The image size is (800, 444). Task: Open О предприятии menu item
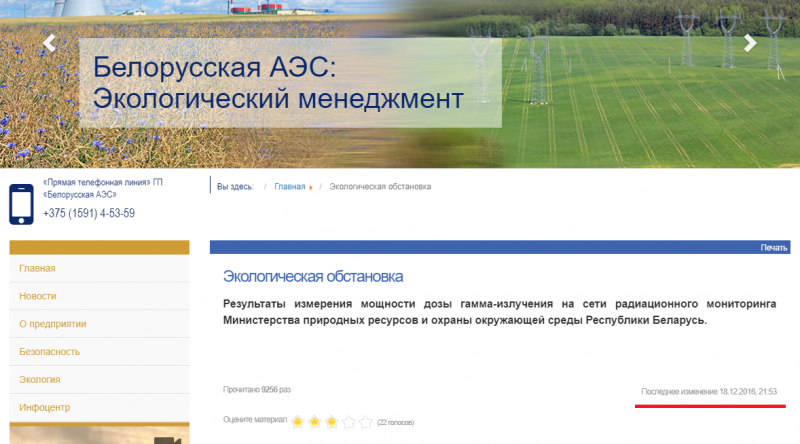pyautogui.click(x=99, y=324)
